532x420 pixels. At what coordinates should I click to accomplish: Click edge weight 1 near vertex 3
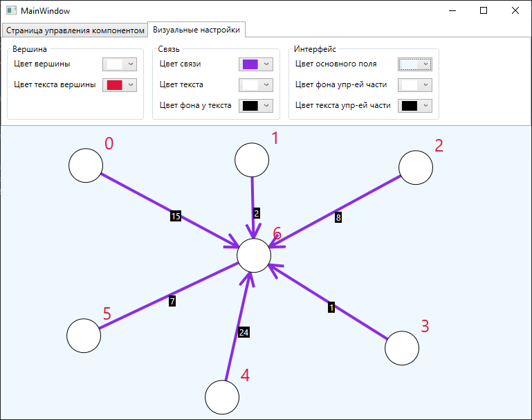point(331,307)
